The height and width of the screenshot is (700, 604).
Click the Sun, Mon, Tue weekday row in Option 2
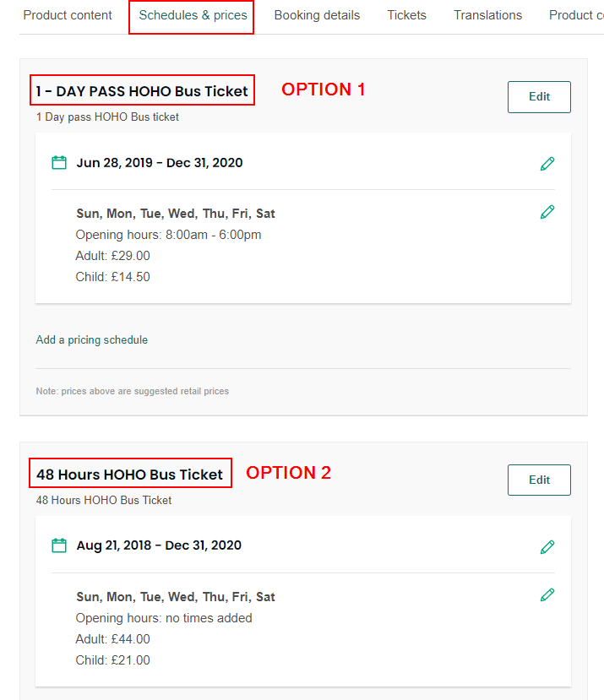[x=172, y=596]
